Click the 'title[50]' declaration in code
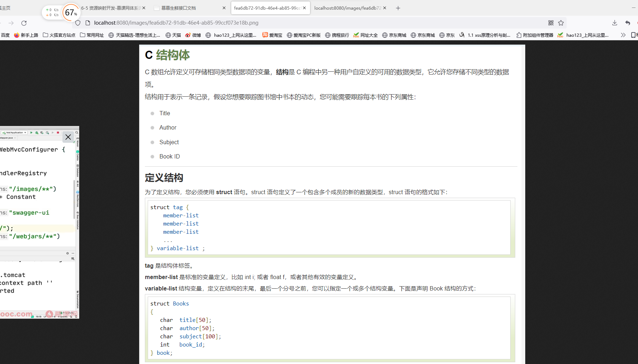638x364 pixels. tap(195, 320)
